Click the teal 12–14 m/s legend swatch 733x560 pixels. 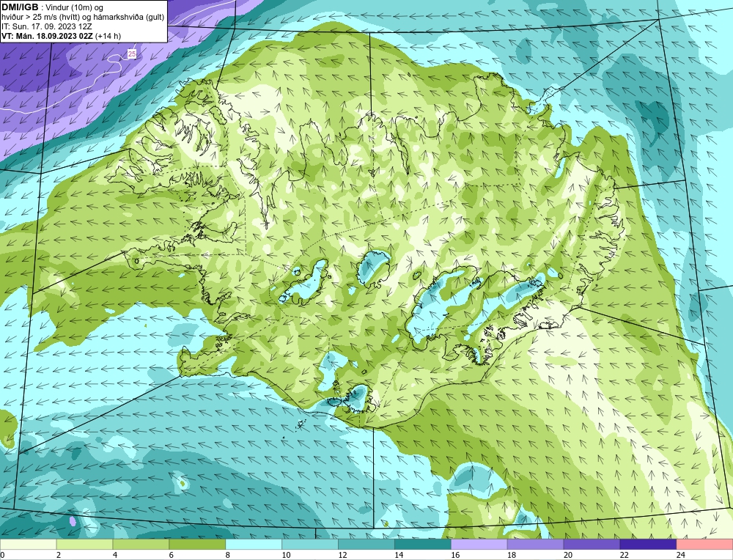click(x=366, y=545)
